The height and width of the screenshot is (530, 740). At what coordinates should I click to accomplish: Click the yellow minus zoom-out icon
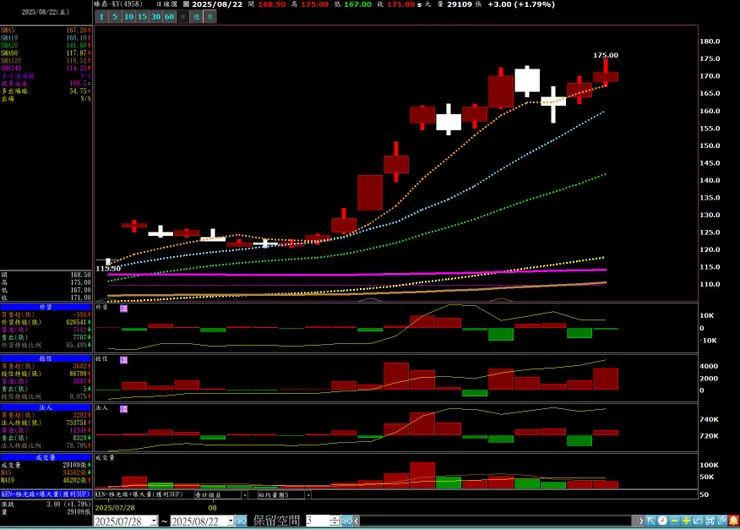tap(674, 521)
